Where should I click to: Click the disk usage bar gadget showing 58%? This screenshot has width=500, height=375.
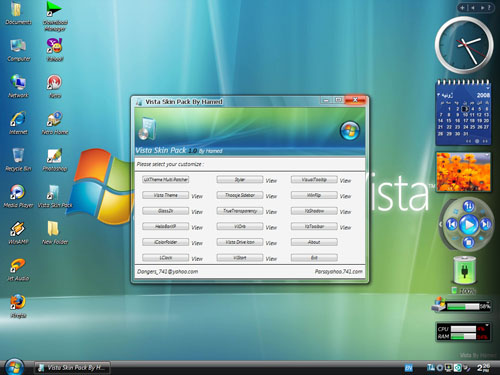(461, 306)
